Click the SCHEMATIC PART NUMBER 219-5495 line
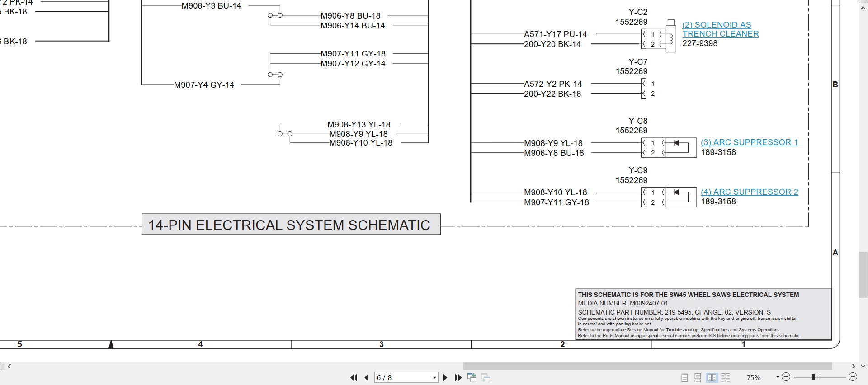The width and height of the screenshot is (868, 385). pyautogui.click(x=674, y=312)
